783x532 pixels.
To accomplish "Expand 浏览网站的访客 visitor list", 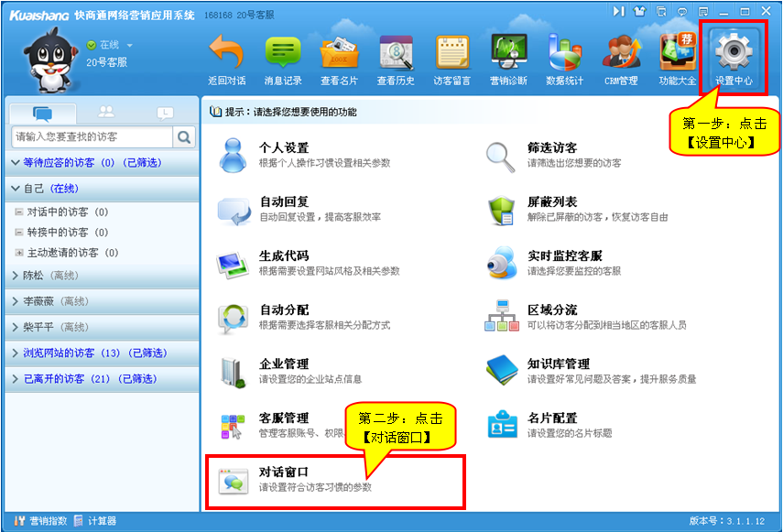I will point(16,353).
